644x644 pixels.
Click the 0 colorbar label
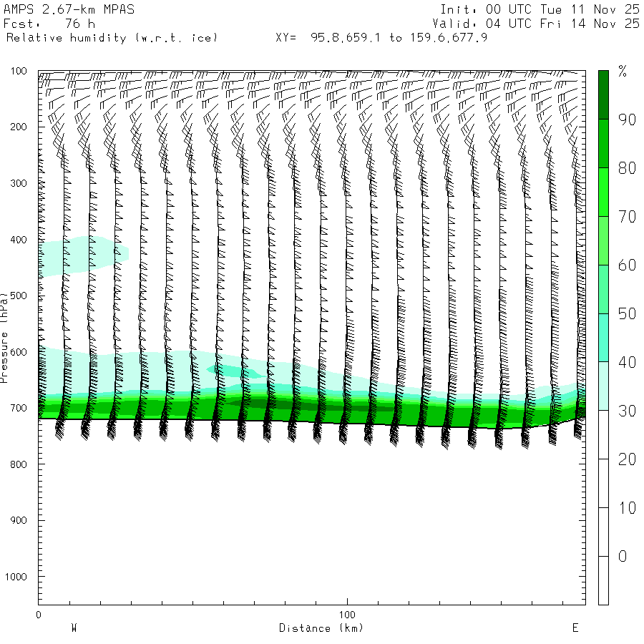tap(623, 557)
